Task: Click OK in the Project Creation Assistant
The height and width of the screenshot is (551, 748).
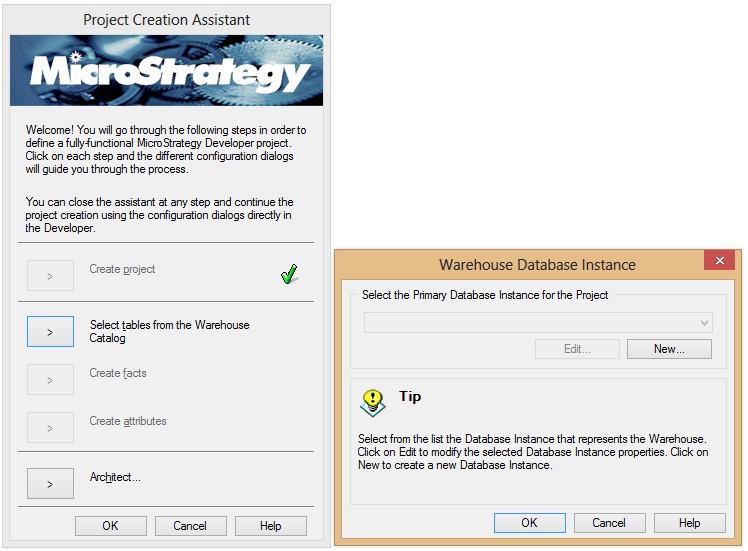Action: [x=111, y=526]
